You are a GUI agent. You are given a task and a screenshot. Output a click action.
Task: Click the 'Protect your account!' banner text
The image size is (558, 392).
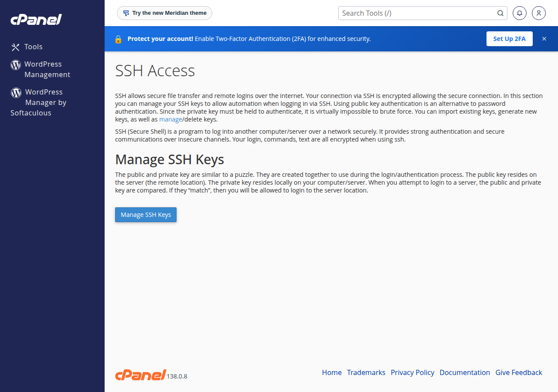[x=160, y=39]
